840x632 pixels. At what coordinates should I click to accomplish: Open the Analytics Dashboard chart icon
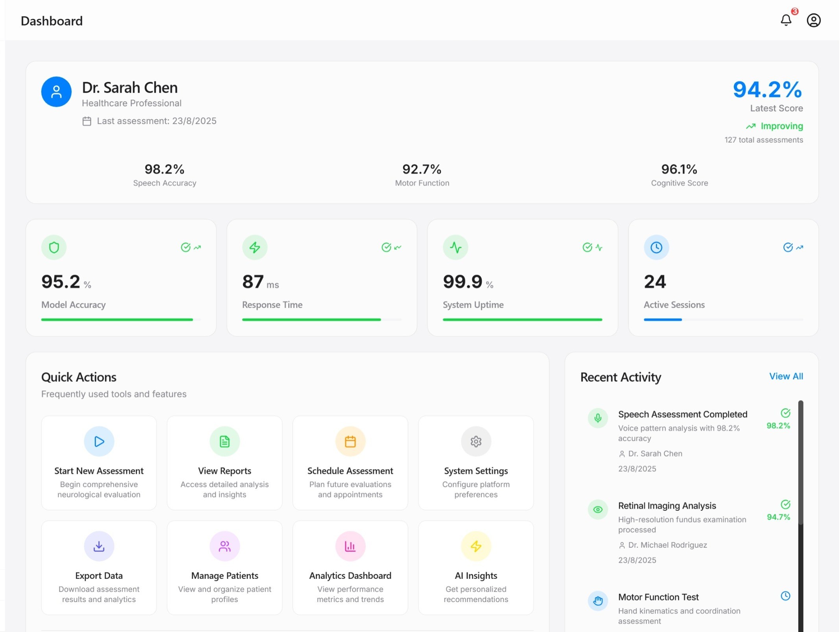coord(350,546)
